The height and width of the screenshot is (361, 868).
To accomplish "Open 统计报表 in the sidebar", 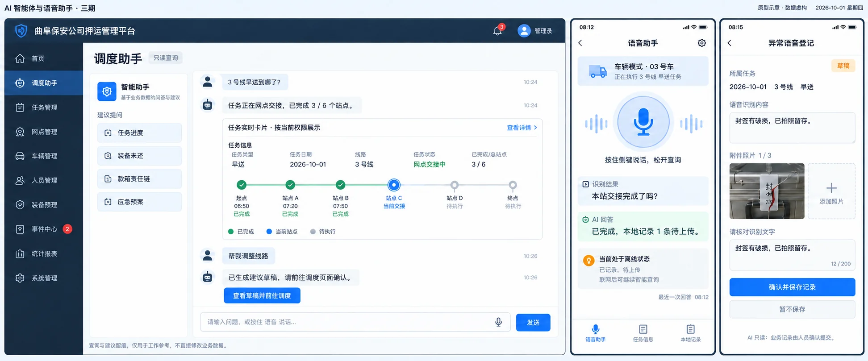I will tap(44, 253).
